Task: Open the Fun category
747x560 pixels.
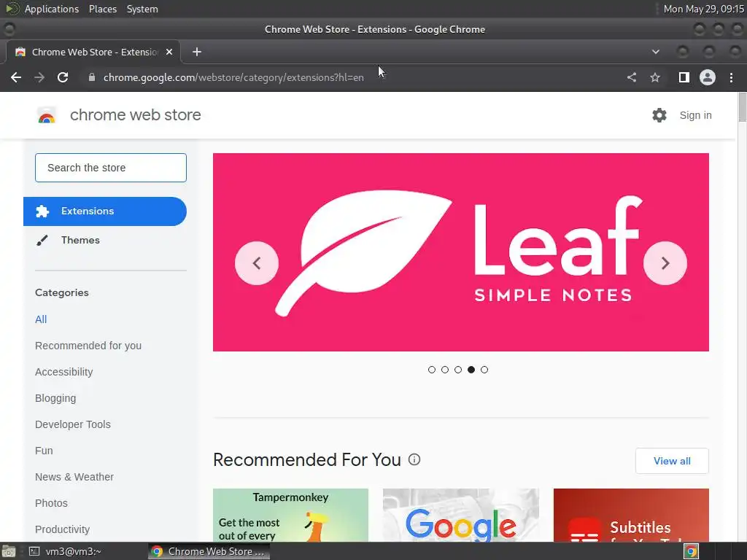Action: coord(44,451)
